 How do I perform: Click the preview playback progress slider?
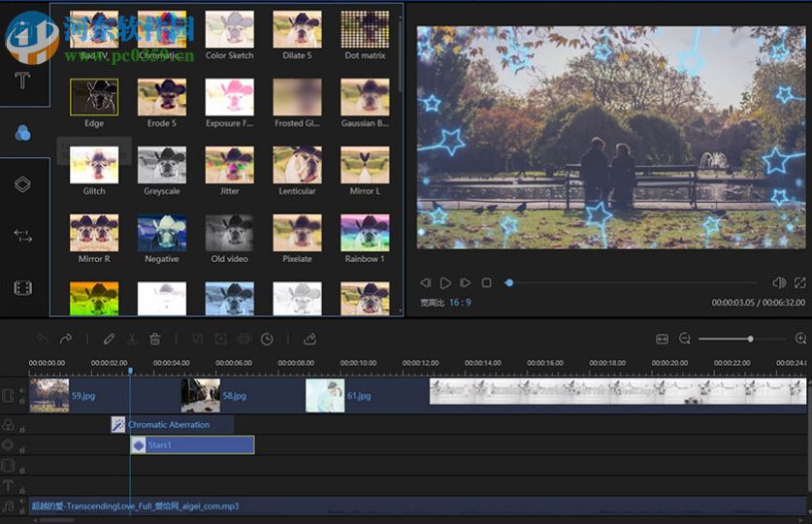tap(631, 282)
